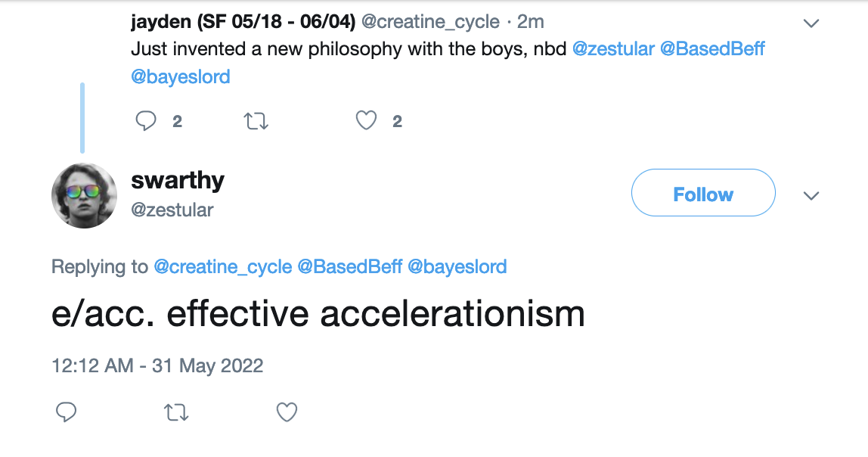The height and width of the screenshot is (457, 868).
Task: Open the @bayeslord mention in jayden's tweet
Action: (181, 76)
